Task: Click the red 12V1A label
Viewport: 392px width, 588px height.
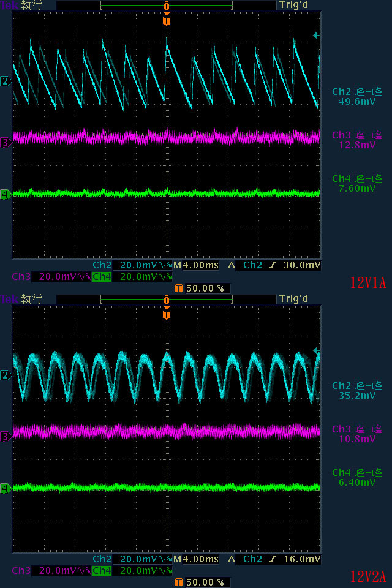Action: 368,282
